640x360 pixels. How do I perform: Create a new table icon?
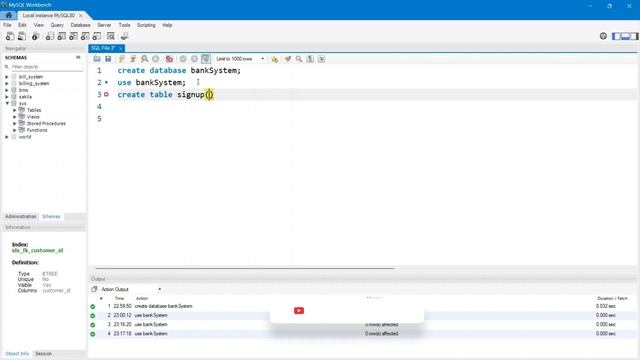coord(61,36)
